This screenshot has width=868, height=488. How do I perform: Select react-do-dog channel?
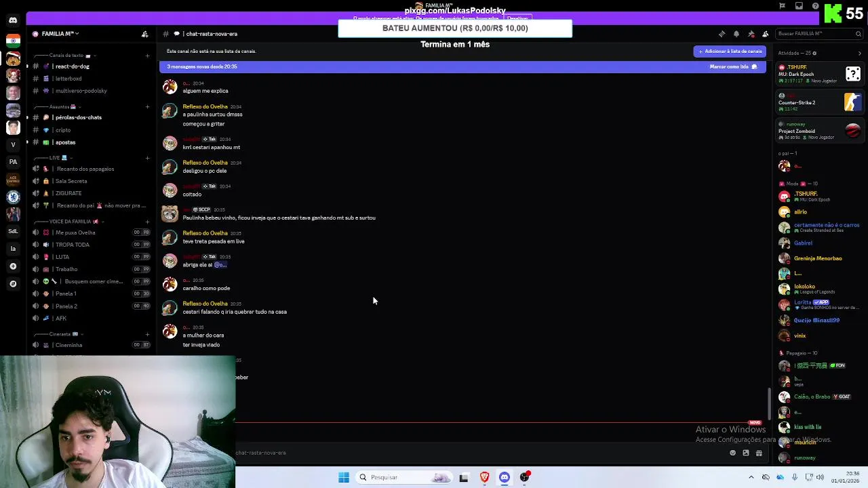click(92, 66)
